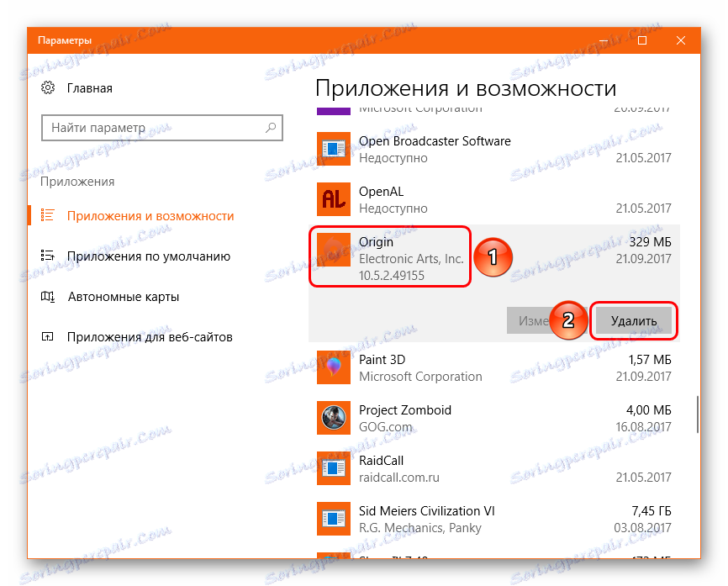
Task: Click the Приложения для веб-сайтов icon
Action: (x=47, y=336)
